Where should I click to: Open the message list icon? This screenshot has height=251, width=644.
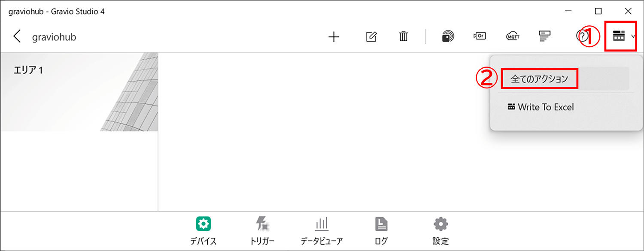pos(545,36)
